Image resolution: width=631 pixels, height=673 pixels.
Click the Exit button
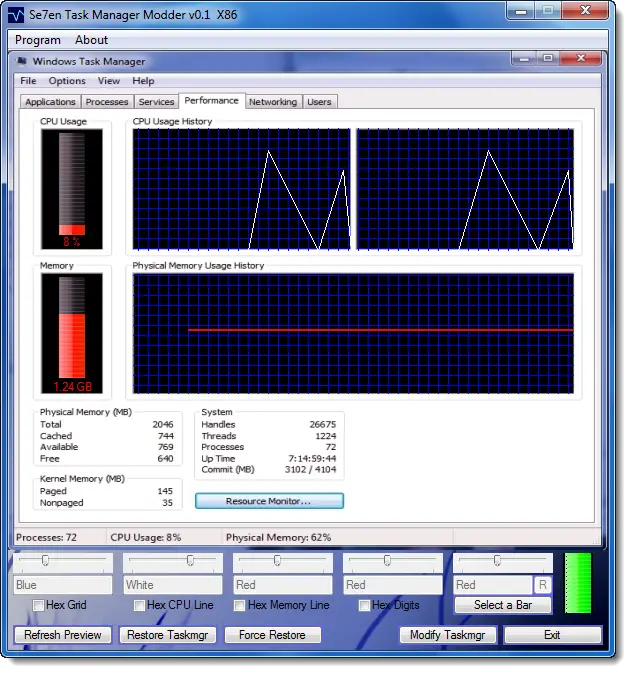coord(553,636)
